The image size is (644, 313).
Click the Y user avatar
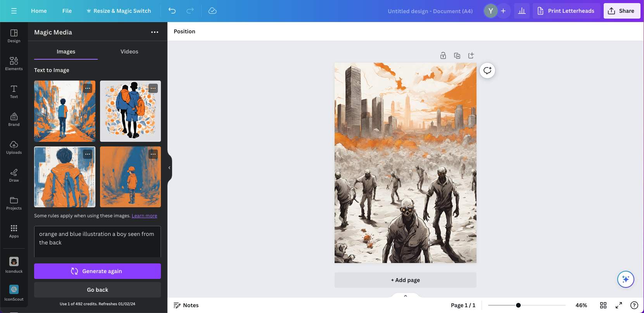tap(490, 11)
